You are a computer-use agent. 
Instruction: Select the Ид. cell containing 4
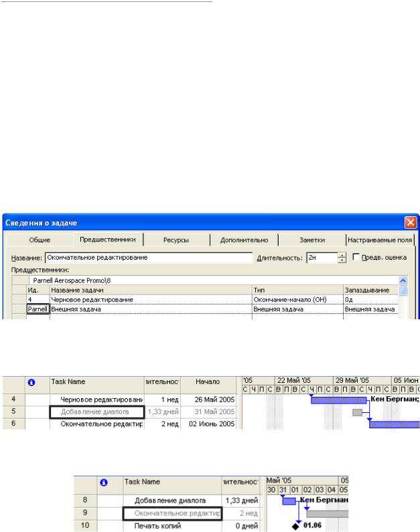(38, 300)
